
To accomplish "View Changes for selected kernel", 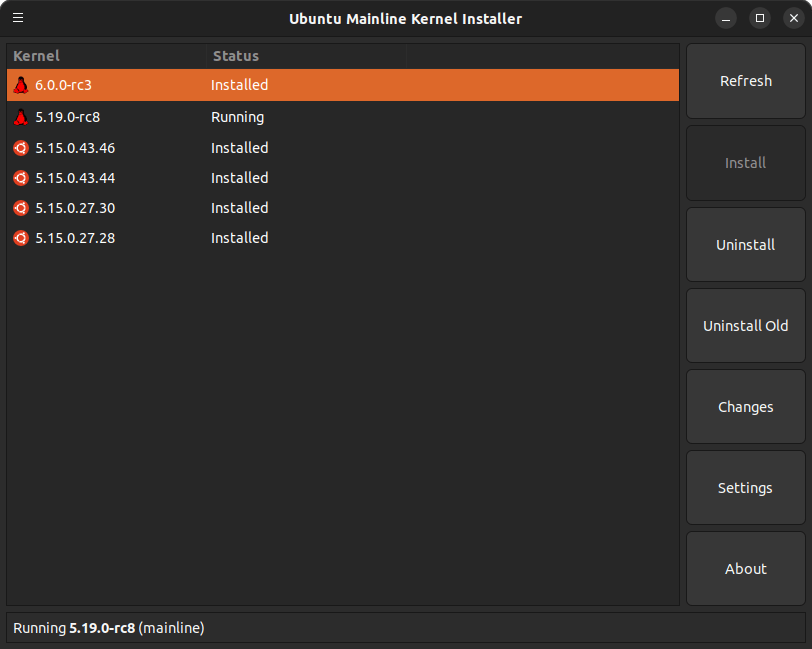I will point(746,407).
